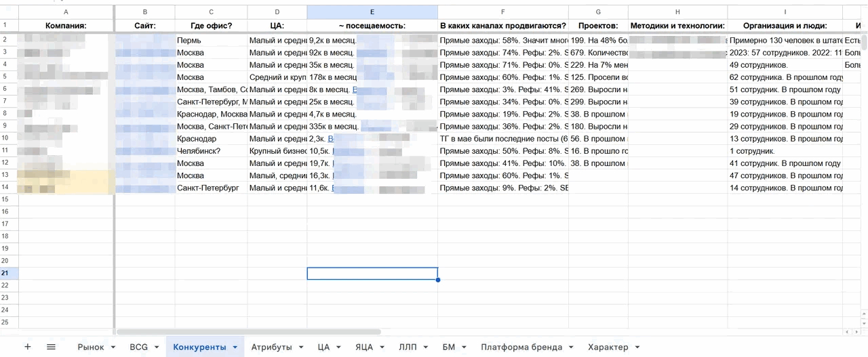Add a new sheet with plus icon
868x357 pixels.
click(x=28, y=347)
